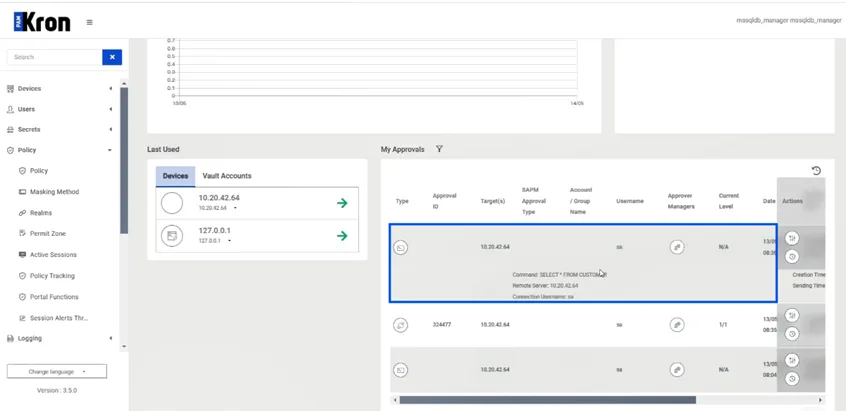The image size is (846, 411).
Task: Clear the search with the blue X button
Action: coord(112,57)
